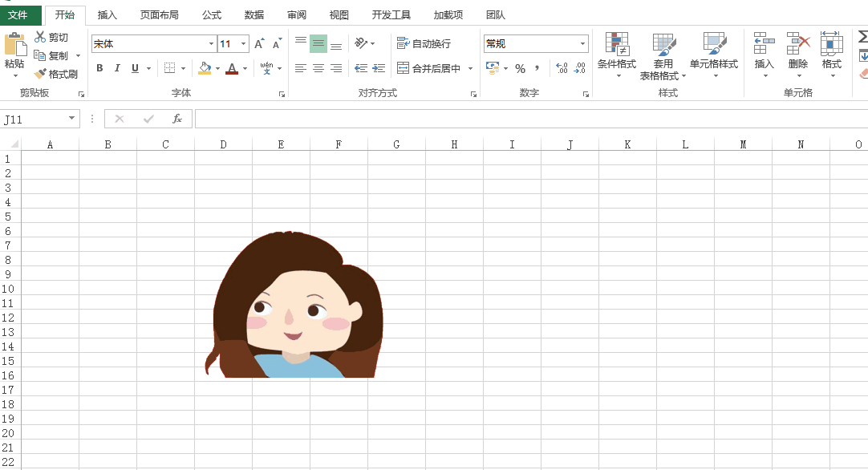The width and height of the screenshot is (868, 470).
Task: Click the insert function fx icon
Action: pos(177,119)
